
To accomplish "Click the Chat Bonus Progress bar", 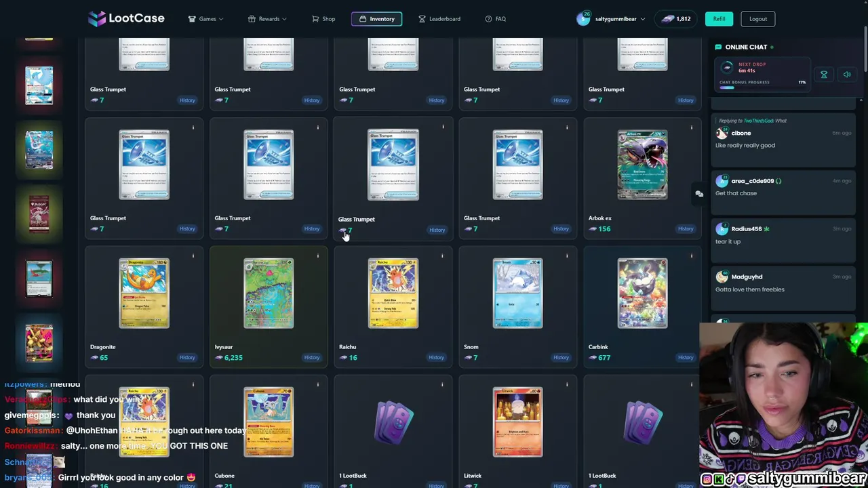I will [763, 87].
